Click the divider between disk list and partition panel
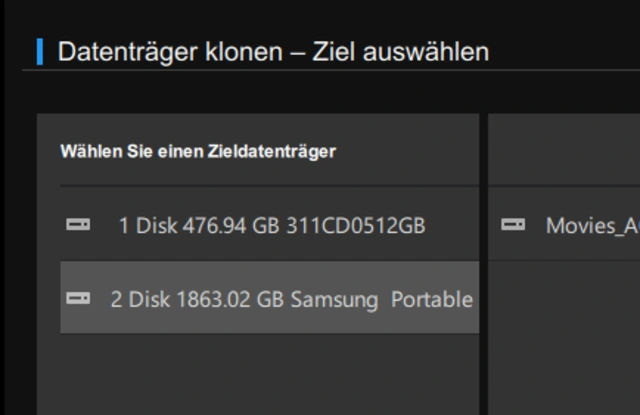Screen dimensions: 640x415 [483, 260]
